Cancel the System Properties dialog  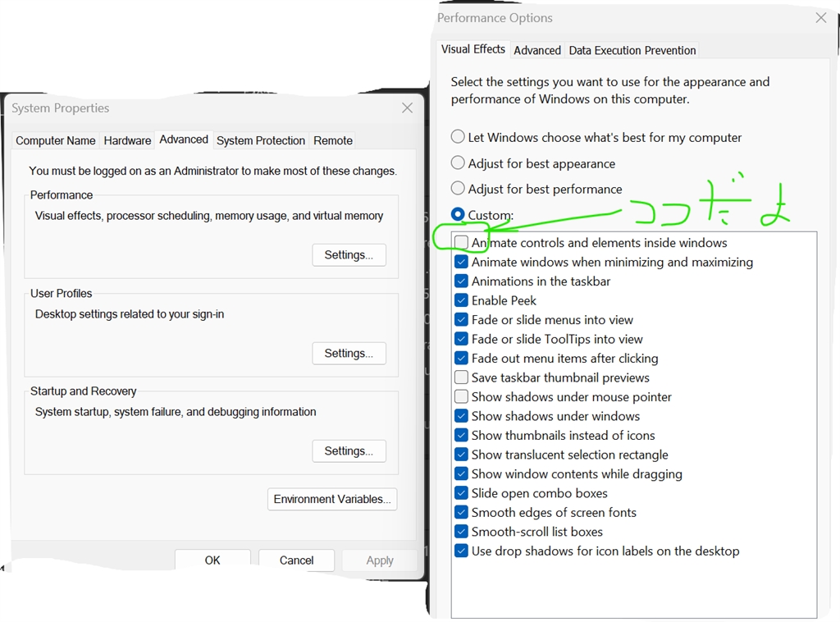(x=296, y=560)
